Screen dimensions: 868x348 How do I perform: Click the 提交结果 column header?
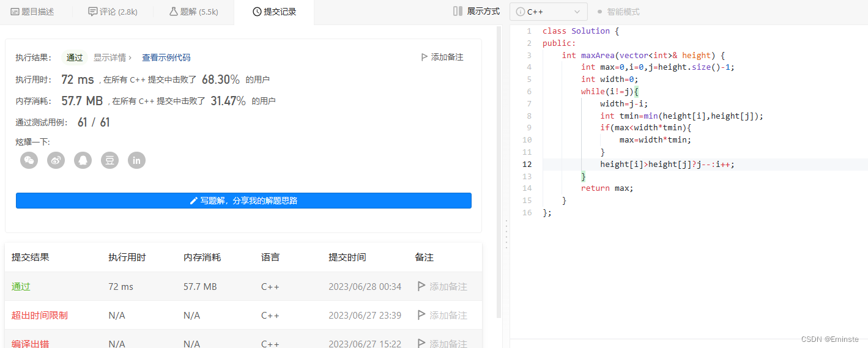pos(31,257)
